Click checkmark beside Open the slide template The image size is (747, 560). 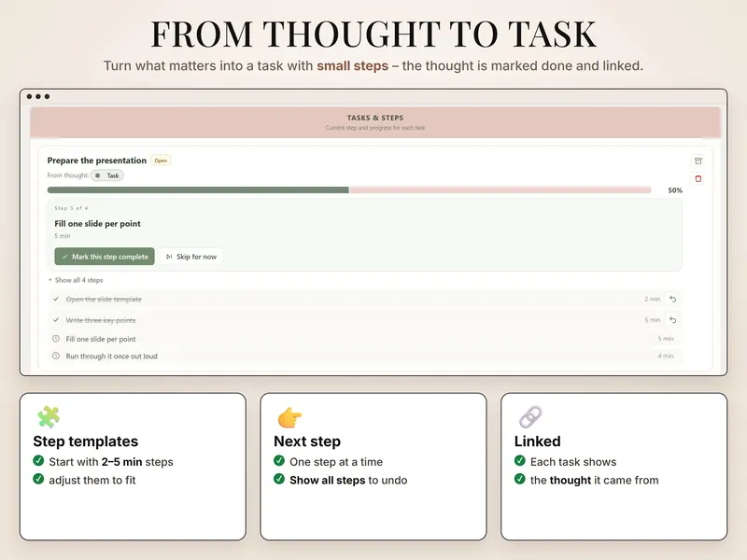click(x=56, y=299)
